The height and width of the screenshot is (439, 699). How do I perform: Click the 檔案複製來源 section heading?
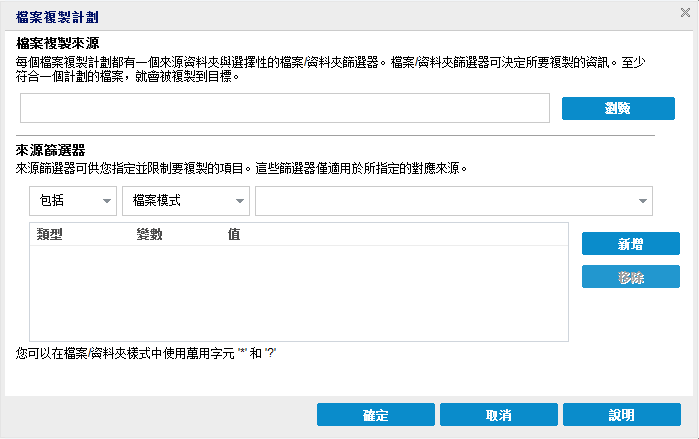tap(58, 43)
